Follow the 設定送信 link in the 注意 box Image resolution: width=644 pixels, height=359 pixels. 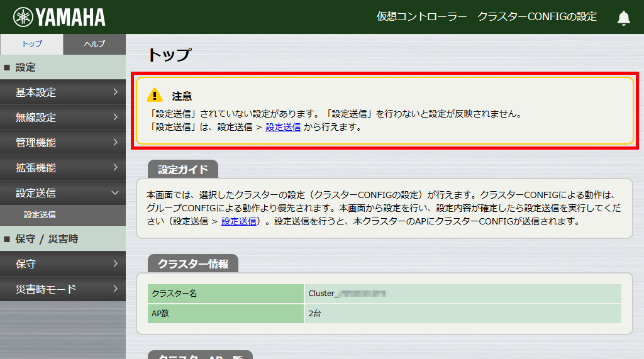[x=283, y=127]
